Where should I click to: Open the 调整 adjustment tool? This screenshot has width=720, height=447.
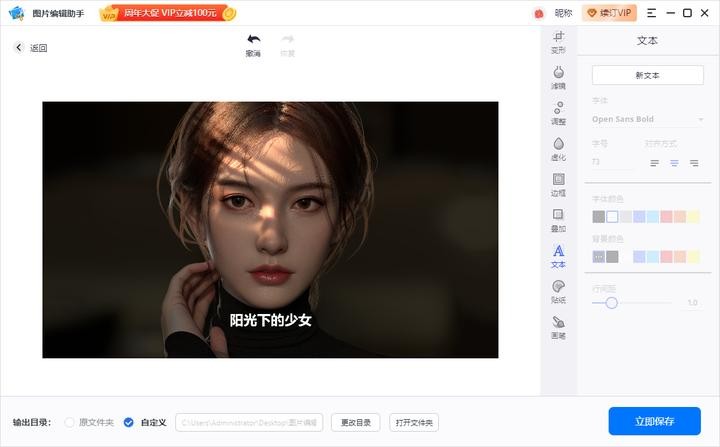click(x=558, y=113)
